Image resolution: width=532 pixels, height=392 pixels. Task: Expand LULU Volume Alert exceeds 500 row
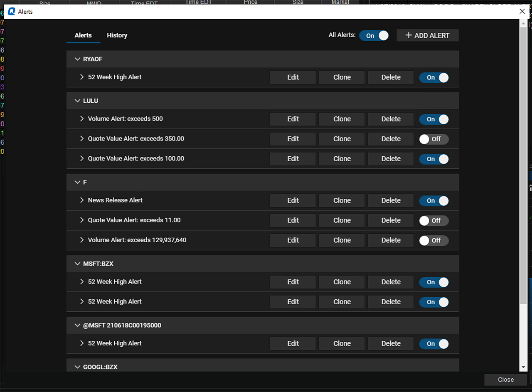82,118
